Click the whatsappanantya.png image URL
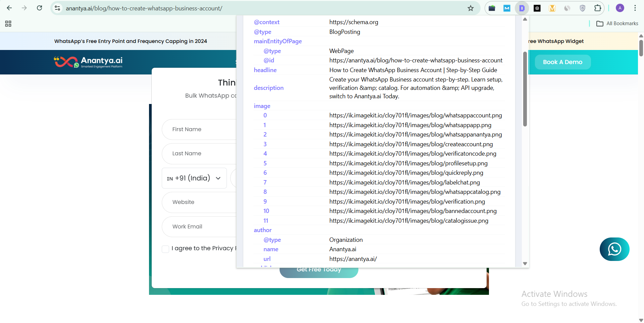Screen dimensions: 644x323 click(x=415, y=134)
